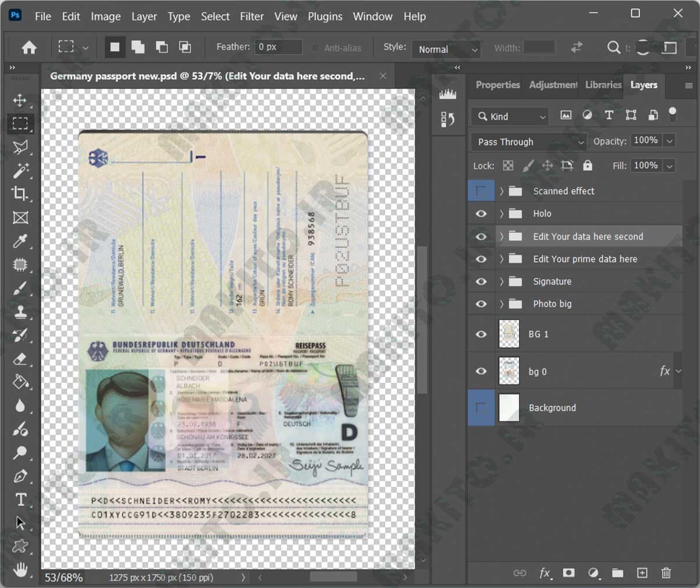Show the Scanned effect layer group
Screen dimensions: 700x588
click(x=481, y=191)
